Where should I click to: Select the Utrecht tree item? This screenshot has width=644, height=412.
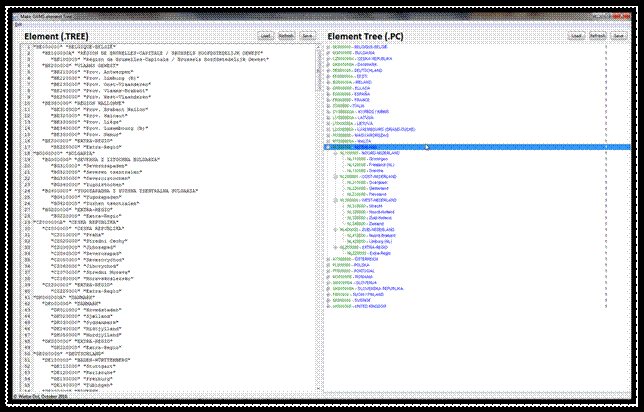click(x=360, y=206)
